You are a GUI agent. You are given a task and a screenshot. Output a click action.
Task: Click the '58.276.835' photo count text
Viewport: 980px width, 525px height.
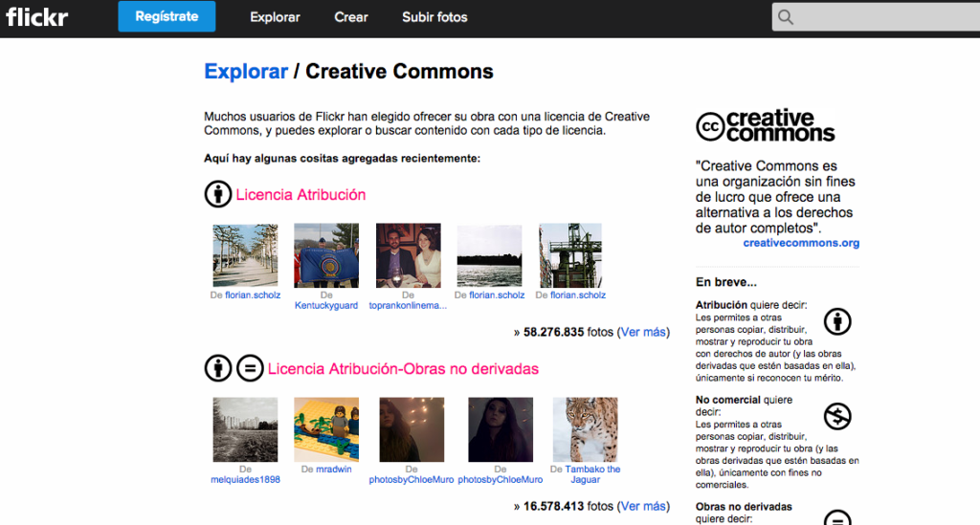[x=554, y=332]
